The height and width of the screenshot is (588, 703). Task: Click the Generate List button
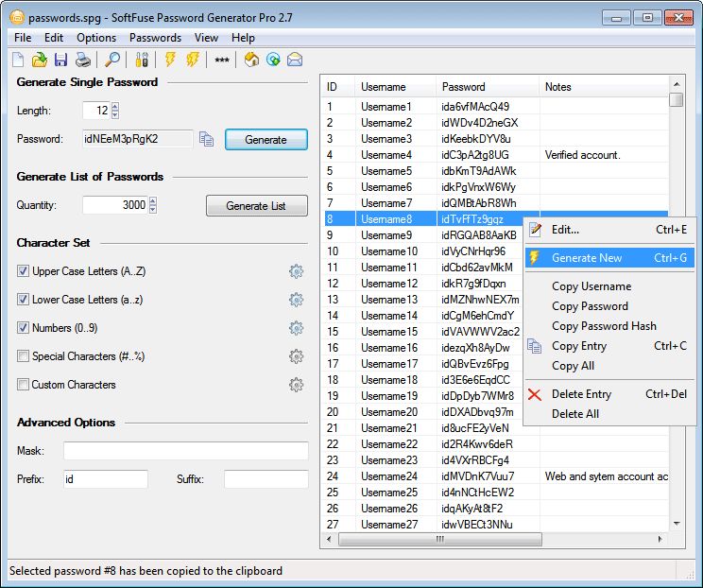(257, 206)
